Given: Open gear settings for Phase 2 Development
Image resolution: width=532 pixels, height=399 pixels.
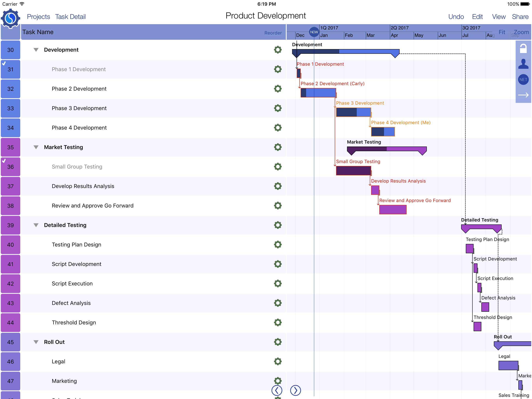Looking at the screenshot, I should (277, 89).
